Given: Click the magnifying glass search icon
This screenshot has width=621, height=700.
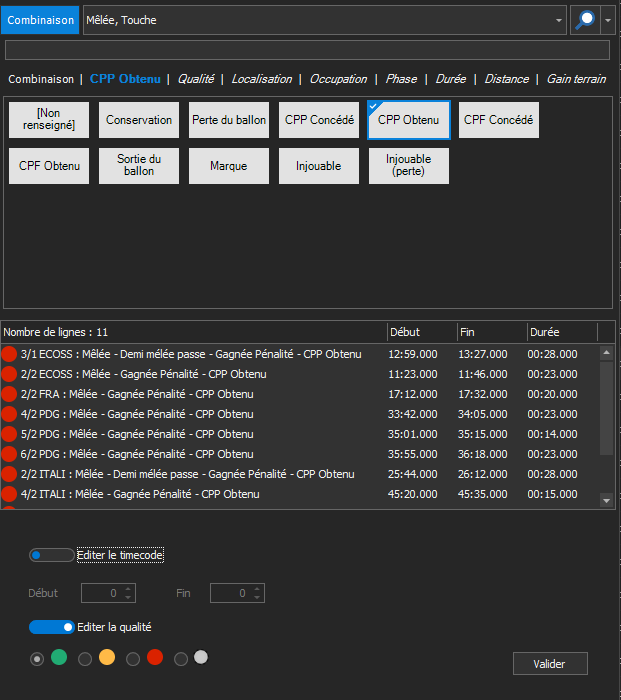Looking at the screenshot, I should pyautogui.click(x=583, y=20).
